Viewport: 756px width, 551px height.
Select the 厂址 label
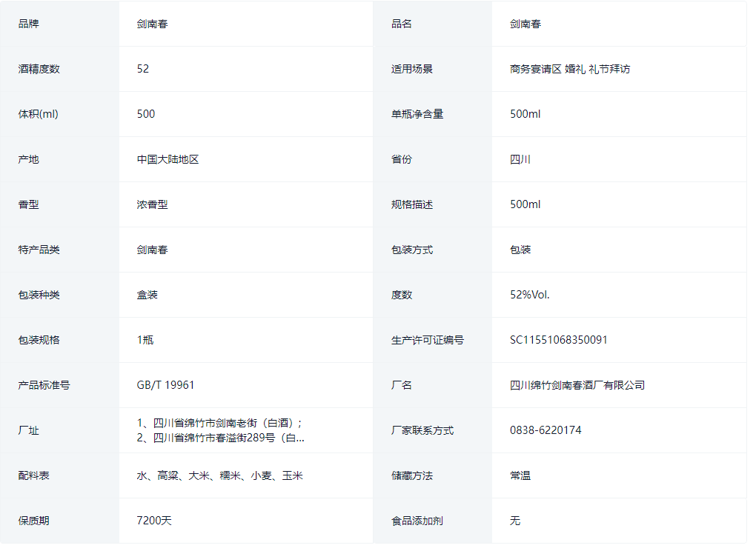(x=28, y=430)
